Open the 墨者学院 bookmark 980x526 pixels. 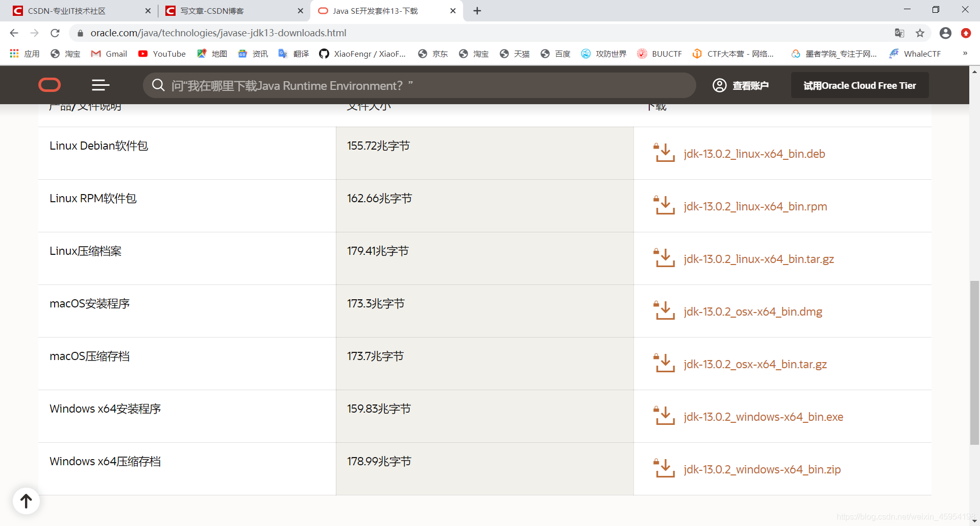coord(834,54)
